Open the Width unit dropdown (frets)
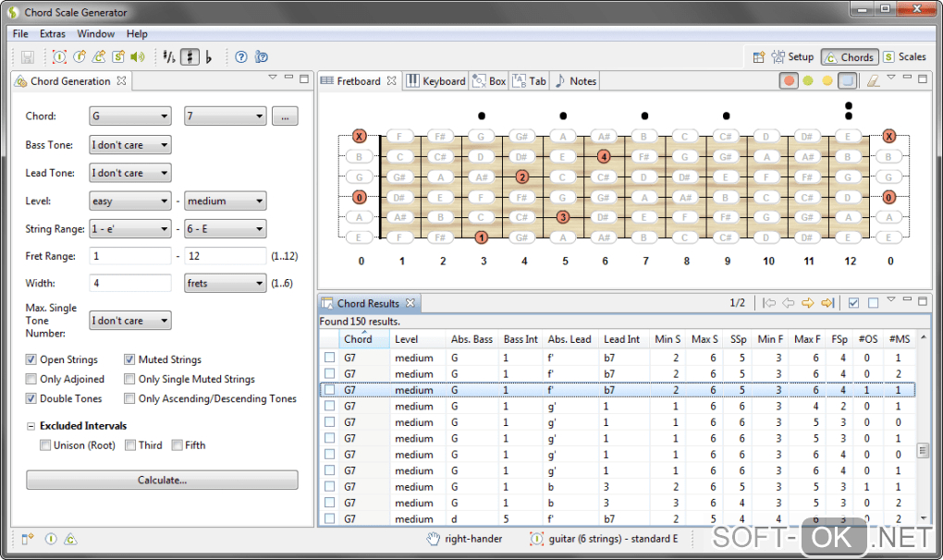The width and height of the screenshot is (943, 560). [225, 283]
